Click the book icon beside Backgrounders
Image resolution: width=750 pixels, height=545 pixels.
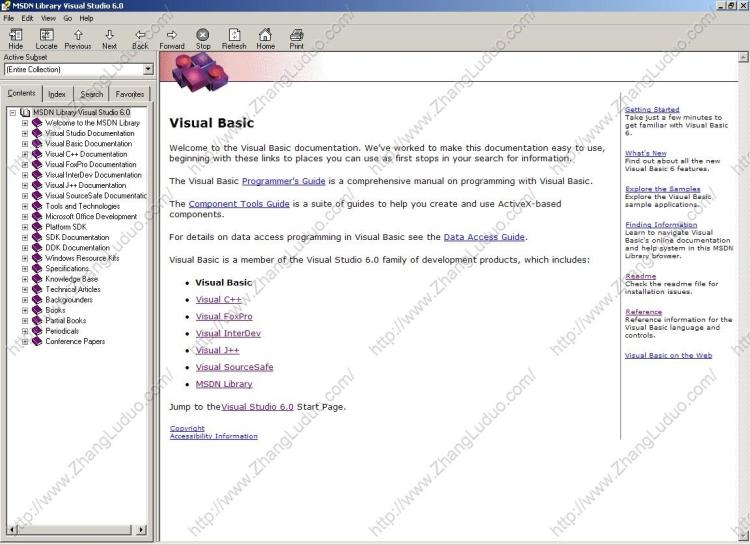(37, 300)
